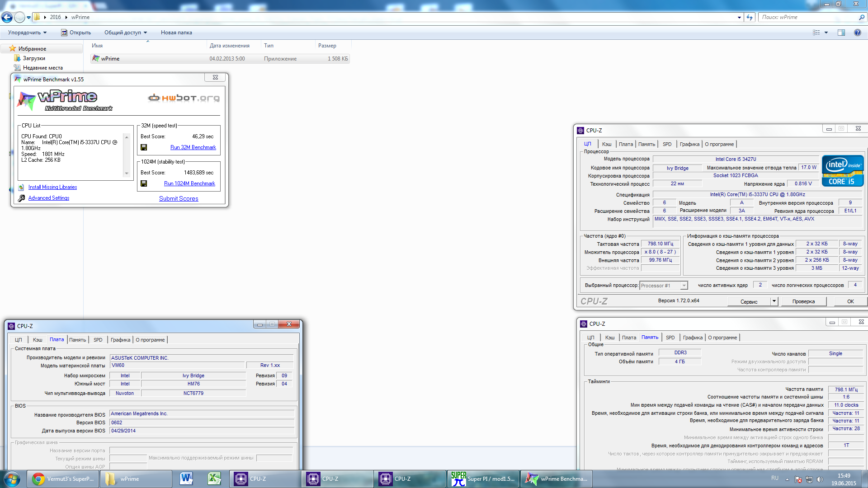Image resolution: width=868 pixels, height=488 pixels.
Task: Click the change view icon in Explorer toolbar
Action: [x=816, y=33]
